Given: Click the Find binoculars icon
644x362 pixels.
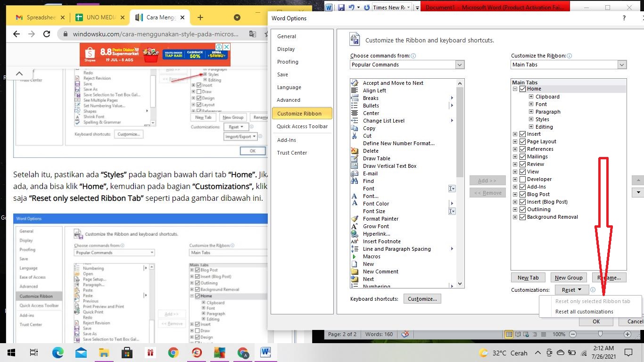Looking at the screenshot, I should (355, 181).
